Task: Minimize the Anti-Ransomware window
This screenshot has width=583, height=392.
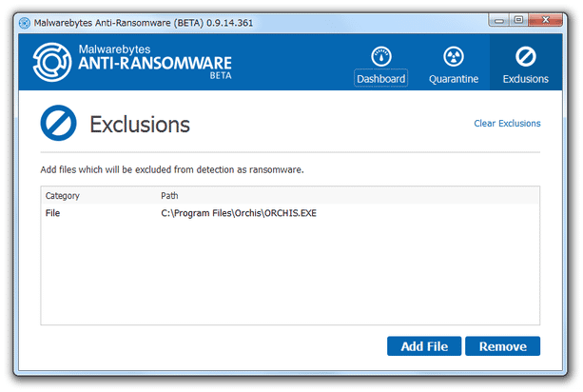Action: pos(499,21)
